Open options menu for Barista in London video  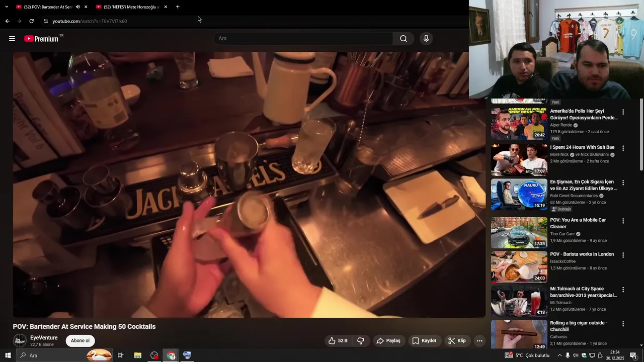point(623,255)
